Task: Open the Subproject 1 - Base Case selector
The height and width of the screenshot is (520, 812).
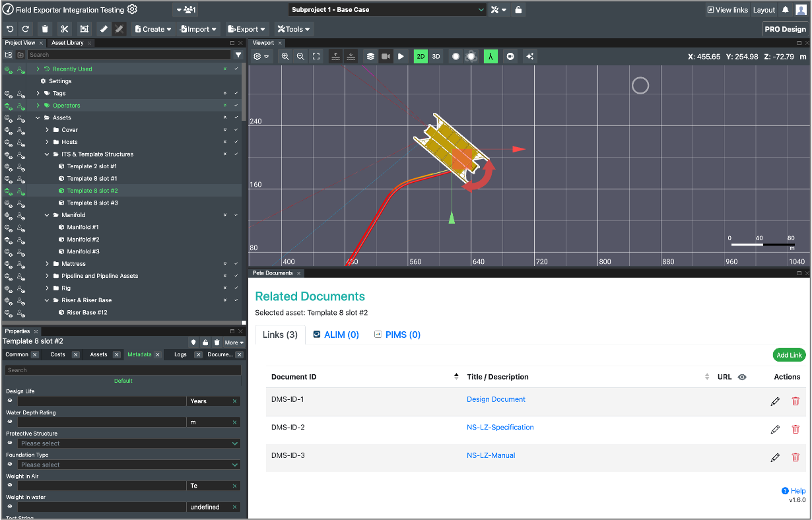Action: coord(388,10)
